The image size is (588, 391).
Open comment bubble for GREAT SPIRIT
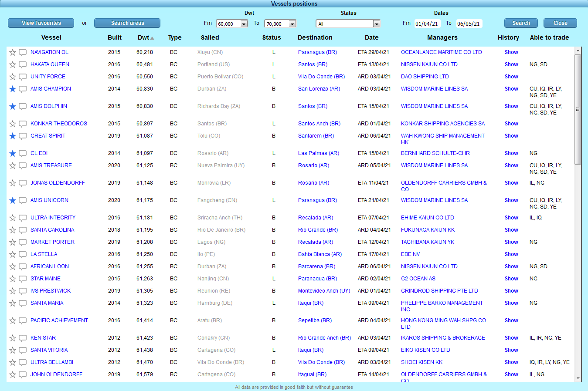point(23,136)
